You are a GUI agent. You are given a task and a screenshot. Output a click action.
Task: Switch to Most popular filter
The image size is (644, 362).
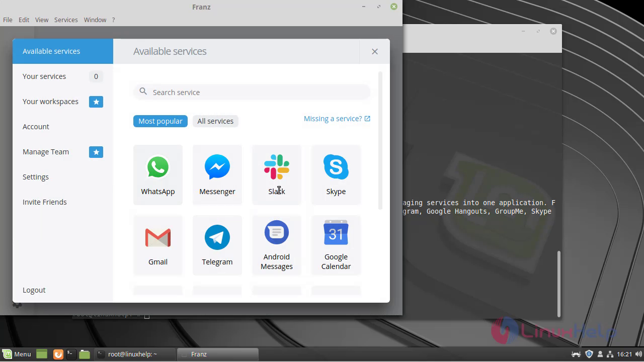tap(160, 121)
